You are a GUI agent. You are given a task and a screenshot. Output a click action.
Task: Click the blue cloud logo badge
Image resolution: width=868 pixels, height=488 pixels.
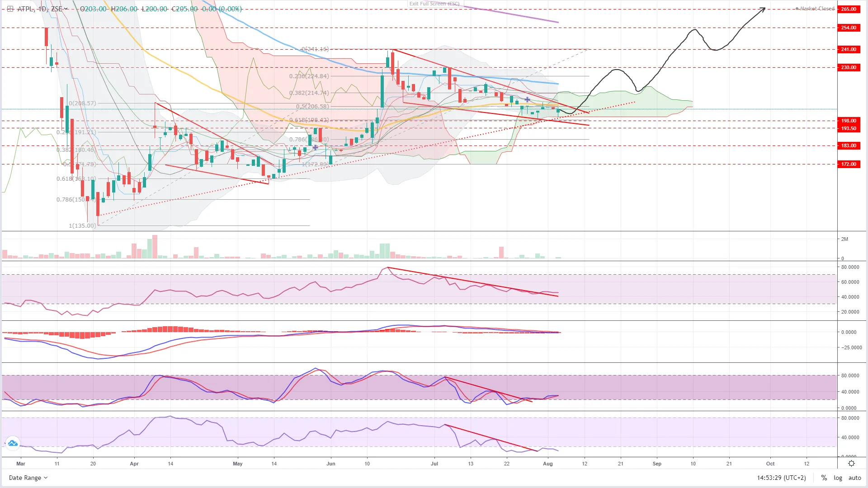[13, 443]
